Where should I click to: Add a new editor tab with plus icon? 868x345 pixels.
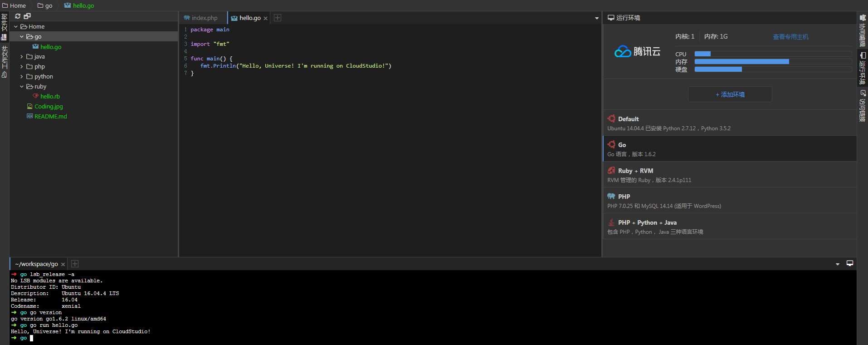coord(278,18)
